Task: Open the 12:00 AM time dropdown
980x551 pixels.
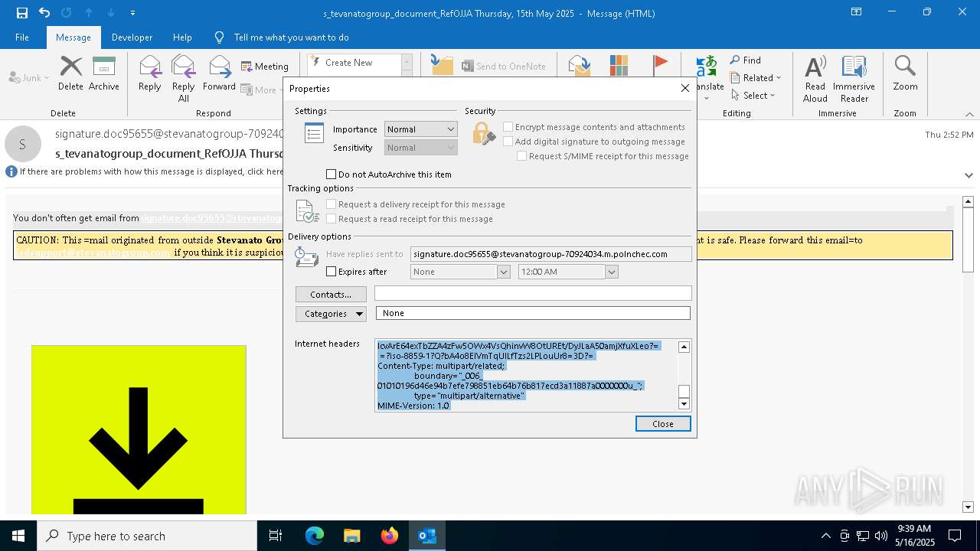Action: tap(612, 272)
